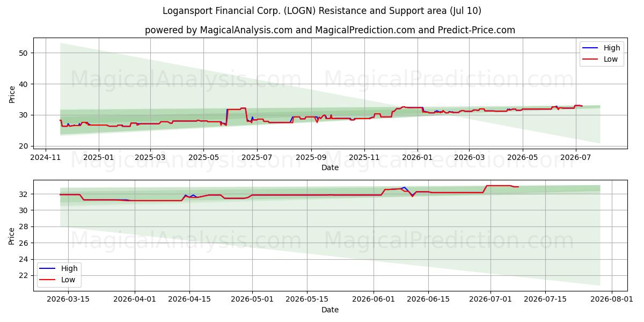This screenshot has width=644, height=322.
Task: Click the '20' y-axis label in the upper chart
Action: coord(24,146)
